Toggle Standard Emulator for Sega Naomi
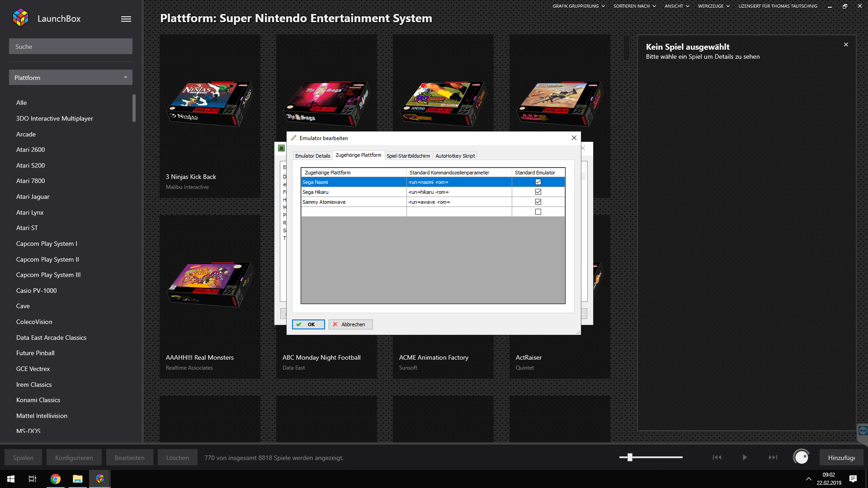Viewport: 868px width, 488px height. pyautogui.click(x=538, y=182)
